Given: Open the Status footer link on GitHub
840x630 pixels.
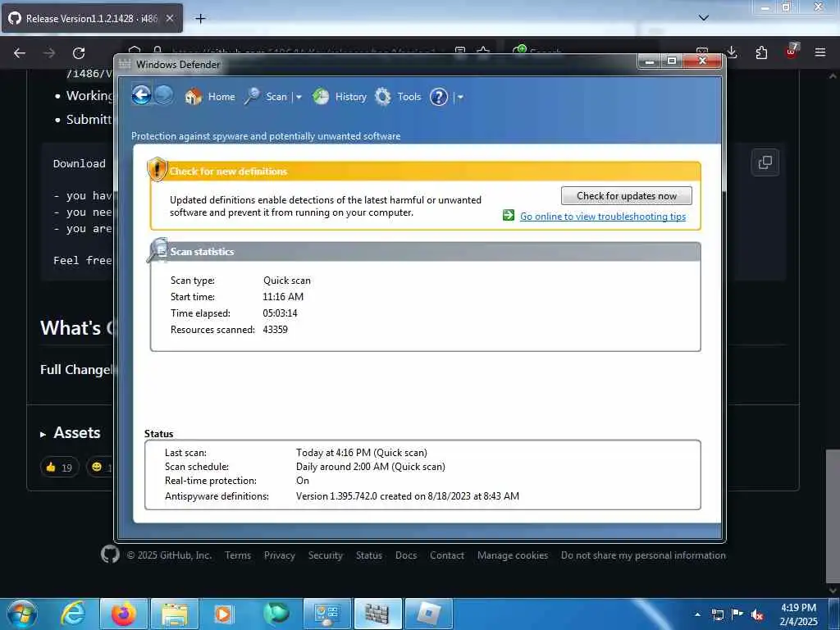Looking at the screenshot, I should point(369,555).
